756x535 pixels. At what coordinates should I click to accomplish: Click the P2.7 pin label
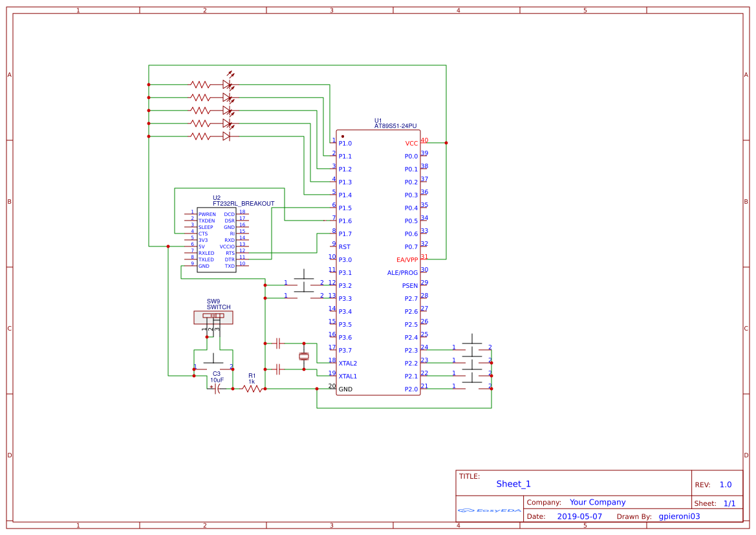[411, 299]
